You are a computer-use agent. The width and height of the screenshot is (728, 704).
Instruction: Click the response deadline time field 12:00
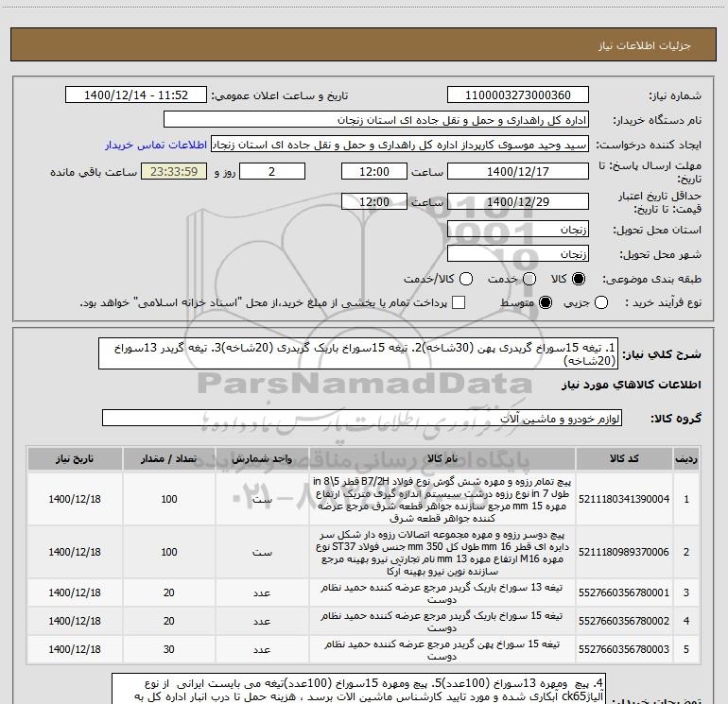point(374,171)
